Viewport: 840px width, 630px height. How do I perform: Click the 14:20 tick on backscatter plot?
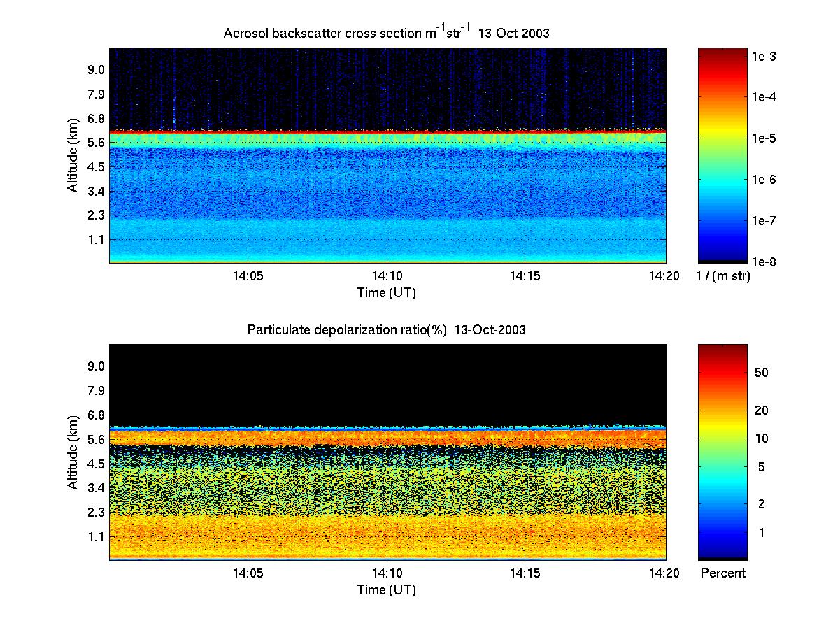click(x=664, y=276)
